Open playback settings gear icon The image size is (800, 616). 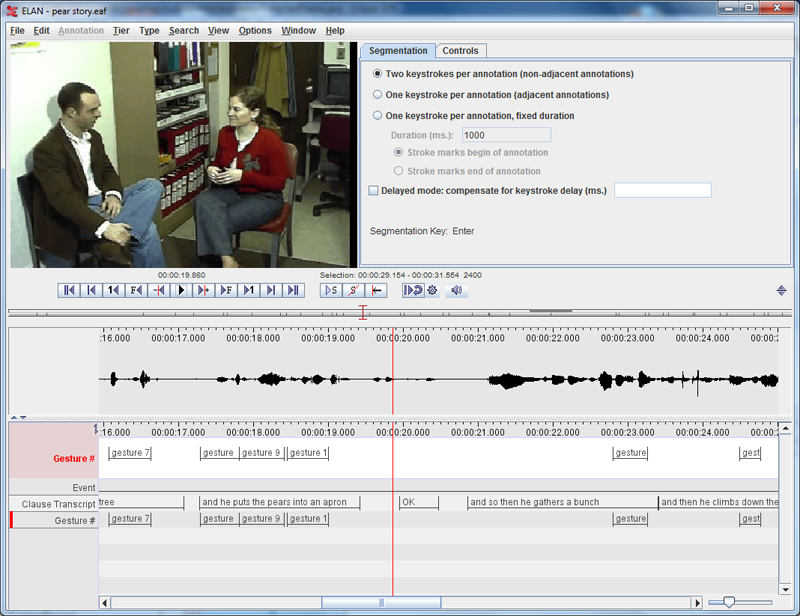tap(433, 290)
